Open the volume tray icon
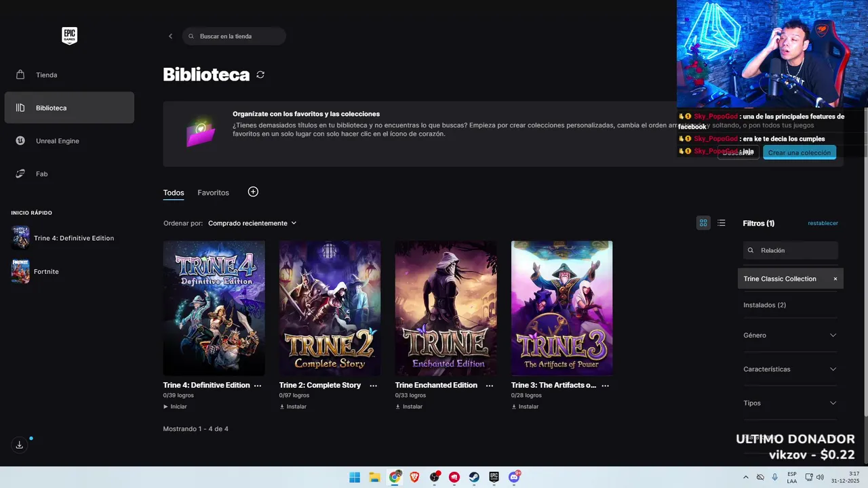 (x=820, y=477)
